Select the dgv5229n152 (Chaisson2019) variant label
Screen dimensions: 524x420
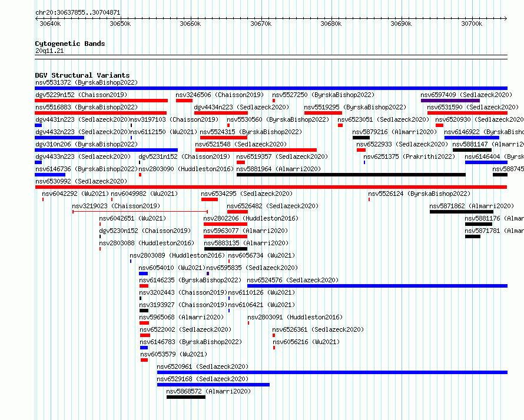pos(81,95)
